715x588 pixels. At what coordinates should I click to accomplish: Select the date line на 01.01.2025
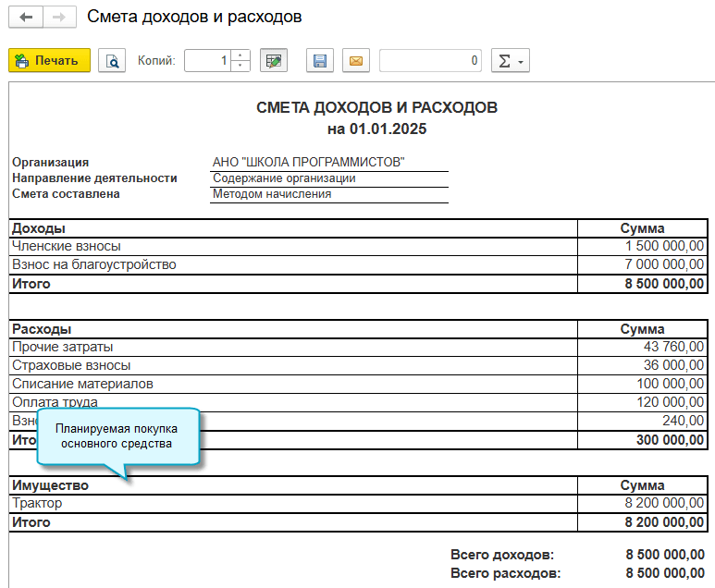(376, 129)
